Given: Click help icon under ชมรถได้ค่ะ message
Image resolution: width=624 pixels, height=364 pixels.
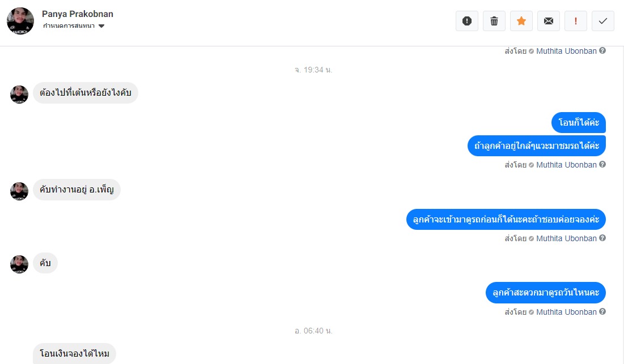Looking at the screenshot, I should [602, 164].
